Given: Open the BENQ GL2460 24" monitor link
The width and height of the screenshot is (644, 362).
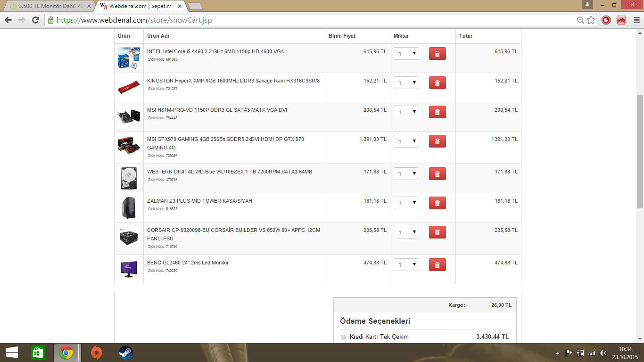Looking at the screenshot, I should point(188,263).
